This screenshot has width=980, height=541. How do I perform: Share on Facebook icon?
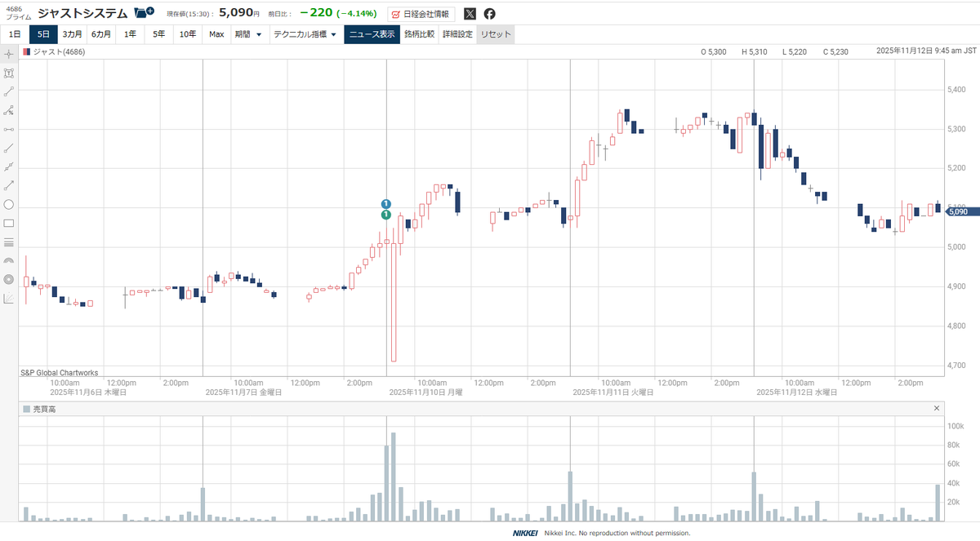pyautogui.click(x=489, y=14)
